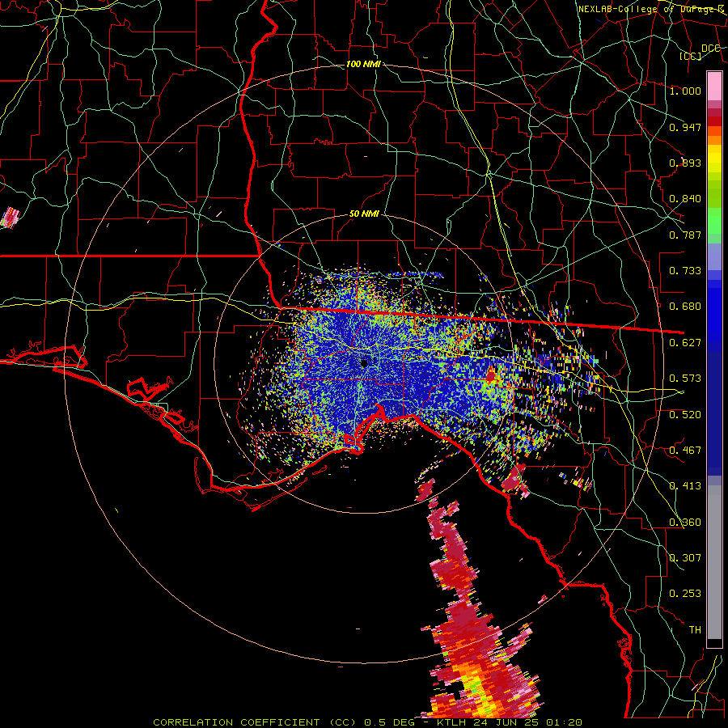728x728 pixels.
Task: Click the 0.947 scale value
Action: (685, 127)
